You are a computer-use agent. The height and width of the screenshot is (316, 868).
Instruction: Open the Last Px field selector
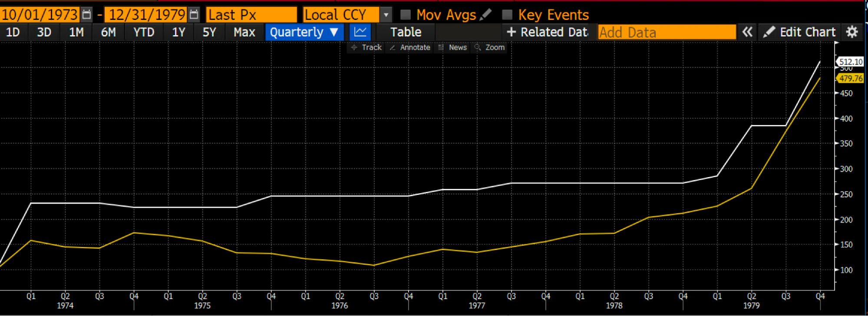pyautogui.click(x=251, y=15)
